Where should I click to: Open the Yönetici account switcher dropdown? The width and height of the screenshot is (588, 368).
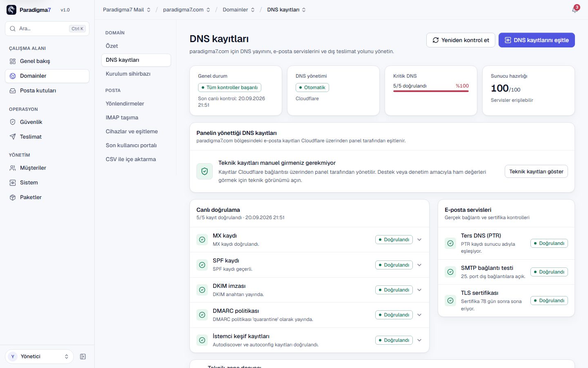(39, 357)
